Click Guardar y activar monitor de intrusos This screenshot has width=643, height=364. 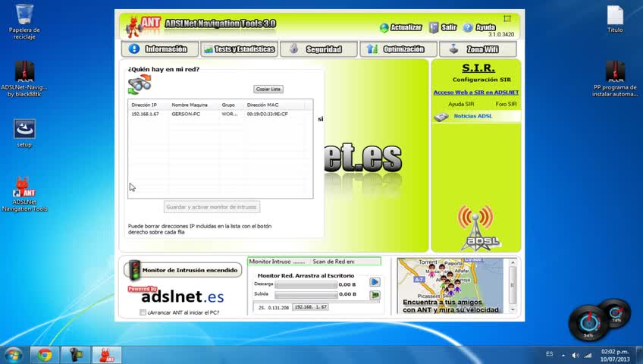[212, 207]
